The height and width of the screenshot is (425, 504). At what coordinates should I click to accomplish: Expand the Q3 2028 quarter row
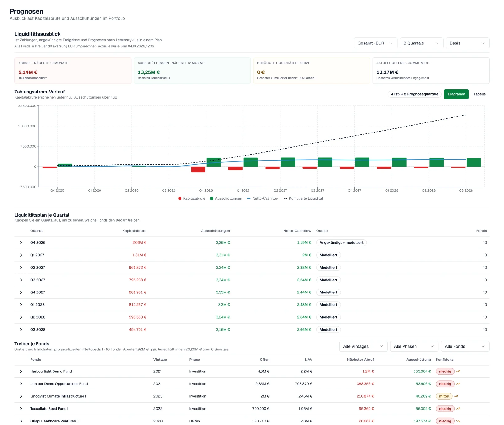21,330
